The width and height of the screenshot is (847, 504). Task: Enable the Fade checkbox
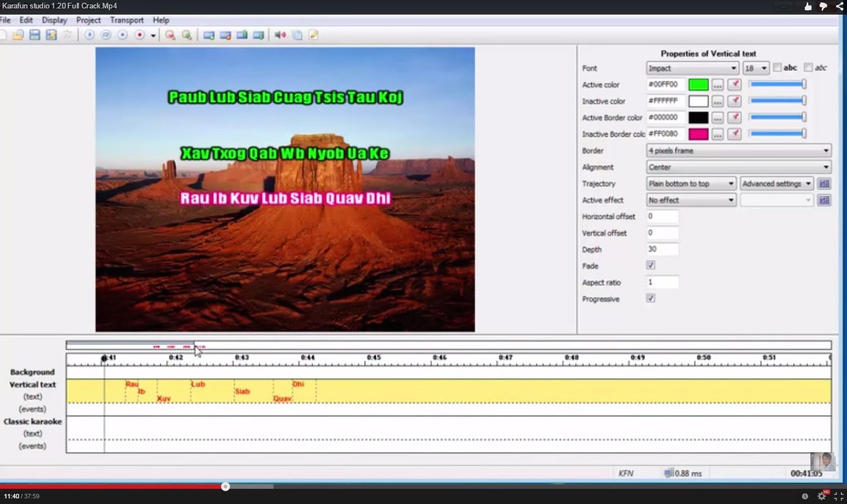pos(650,265)
